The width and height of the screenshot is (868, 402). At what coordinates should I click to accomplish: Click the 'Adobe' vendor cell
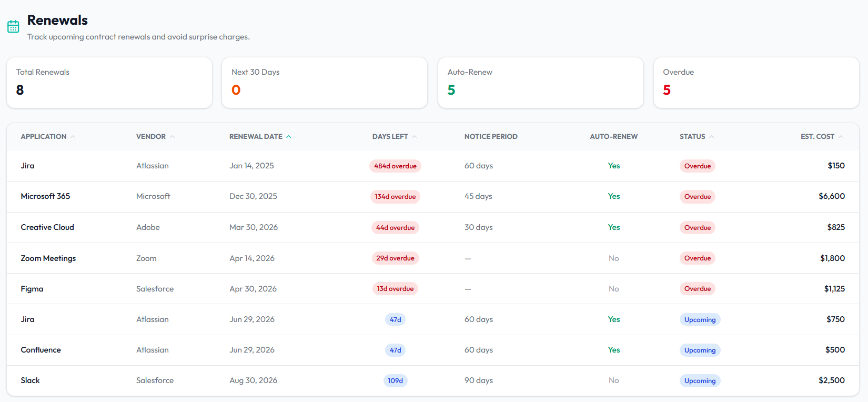click(x=148, y=227)
